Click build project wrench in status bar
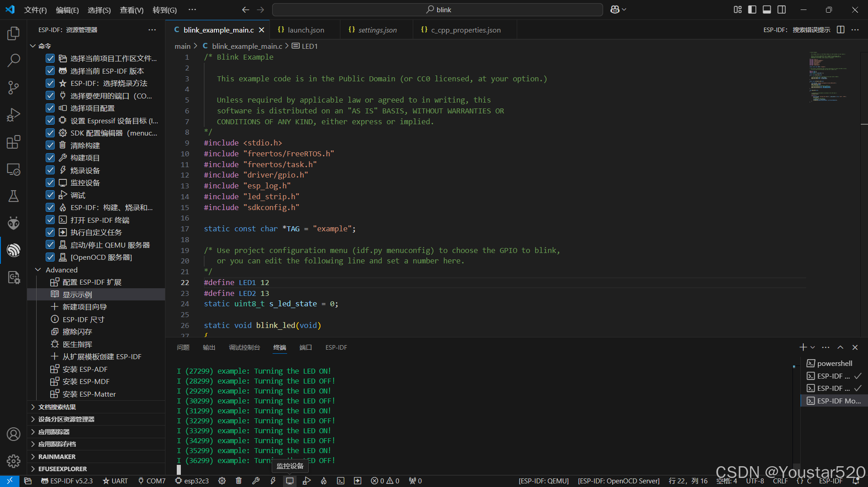 pyautogui.click(x=256, y=481)
